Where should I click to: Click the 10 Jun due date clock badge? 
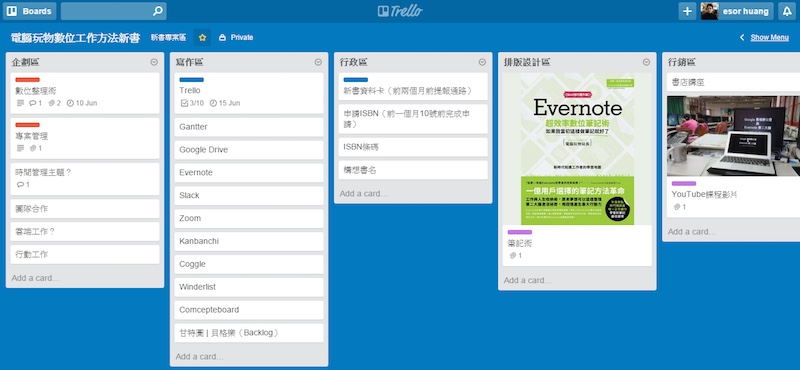tap(82, 103)
